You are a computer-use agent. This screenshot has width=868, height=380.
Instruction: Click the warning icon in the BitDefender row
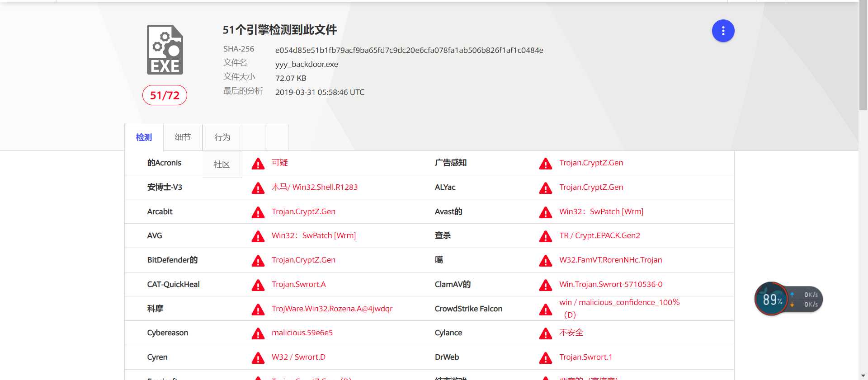click(258, 261)
